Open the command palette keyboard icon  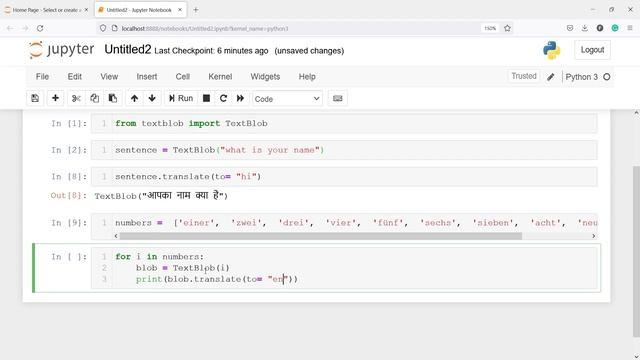click(338, 98)
